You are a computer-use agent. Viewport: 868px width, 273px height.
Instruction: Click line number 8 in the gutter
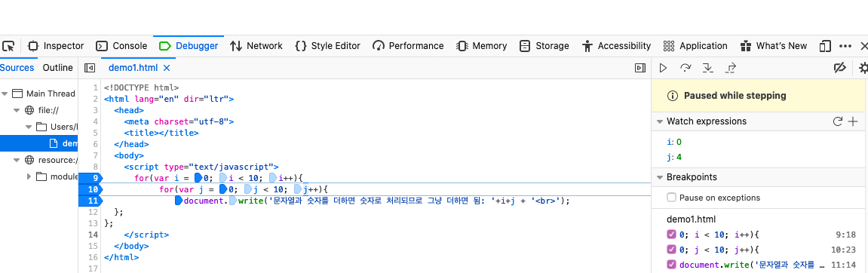click(x=96, y=166)
